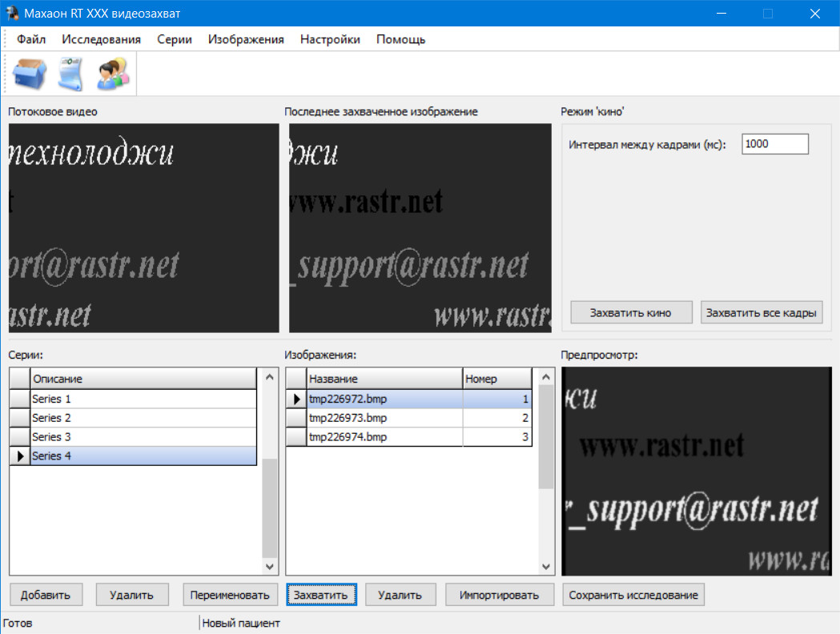Click the Описание column header
This screenshot has height=634, width=840.
[x=143, y=379]
